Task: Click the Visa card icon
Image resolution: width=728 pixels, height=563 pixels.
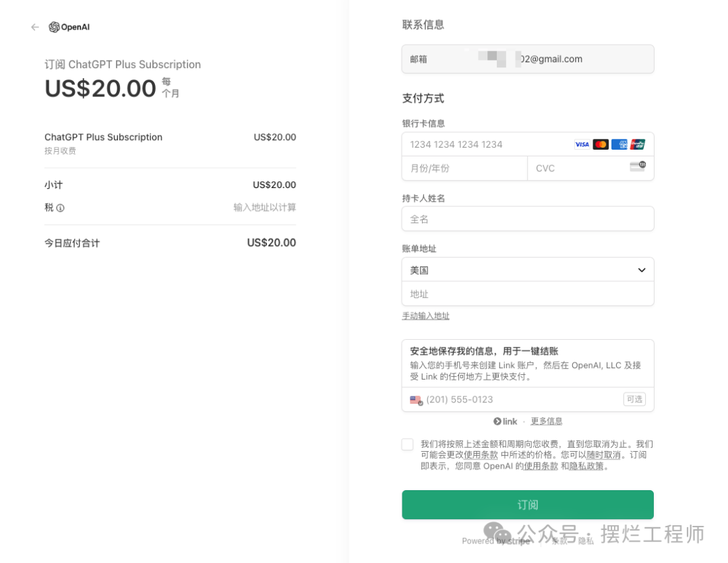Action: 582,144
